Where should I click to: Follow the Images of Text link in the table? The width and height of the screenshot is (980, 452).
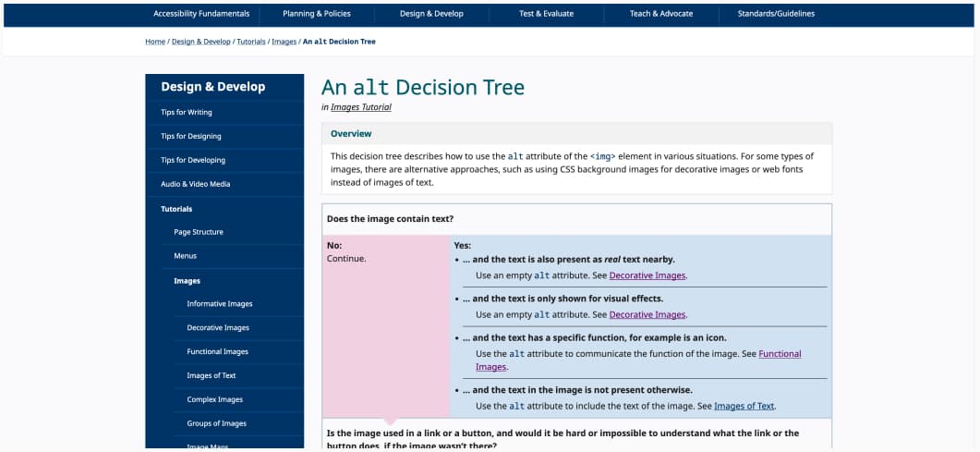tap(744, 406)
